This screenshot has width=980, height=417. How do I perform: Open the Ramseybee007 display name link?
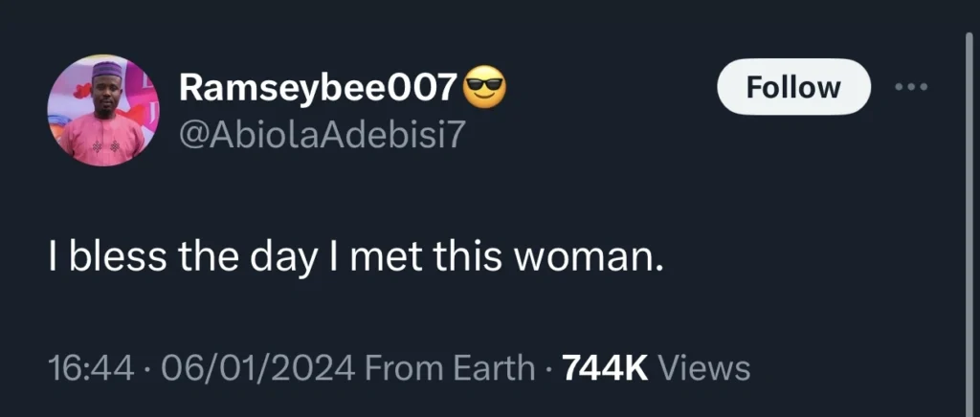coord(318,89)
